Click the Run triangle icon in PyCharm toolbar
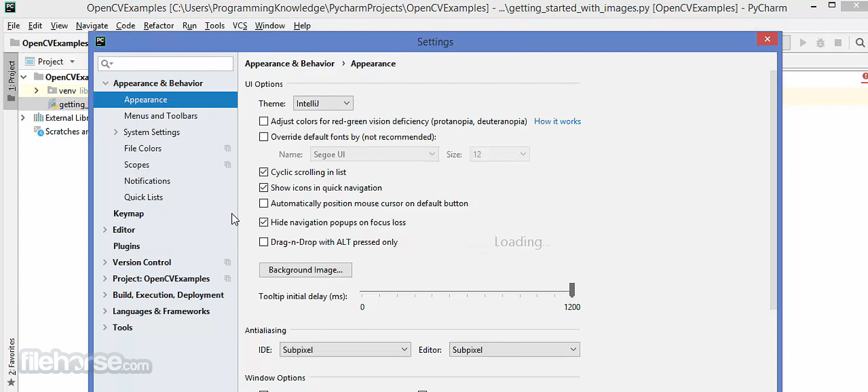Screen dimensions: 868x392 pyautogui.click(x=803, y=43)
